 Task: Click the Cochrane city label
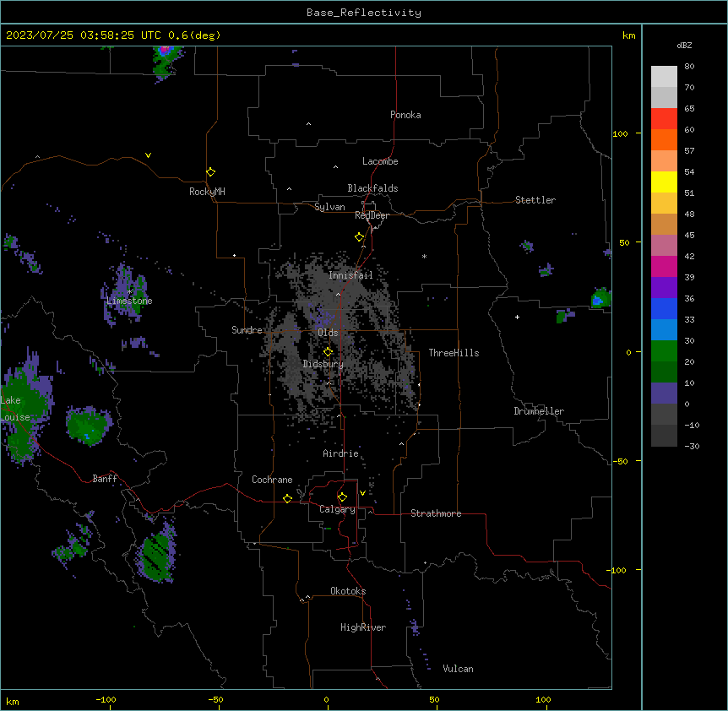pyautogui.click(x=272, y=480)
